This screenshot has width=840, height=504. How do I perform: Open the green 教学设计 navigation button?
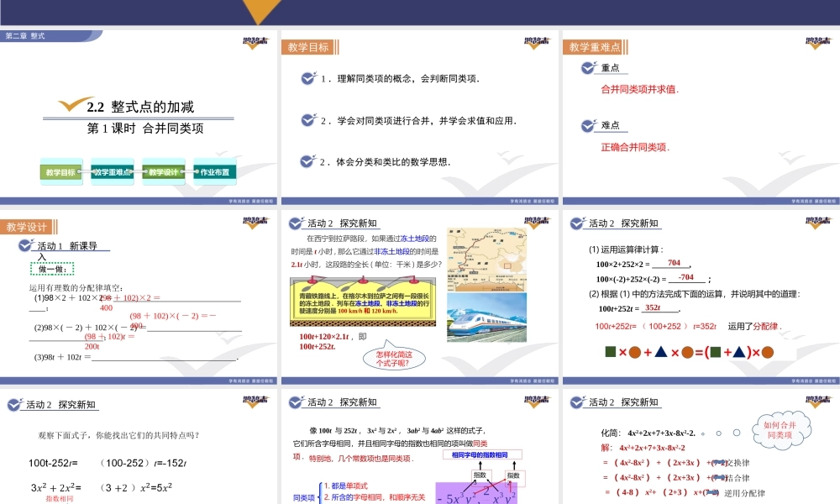click(x=163, y=172)
